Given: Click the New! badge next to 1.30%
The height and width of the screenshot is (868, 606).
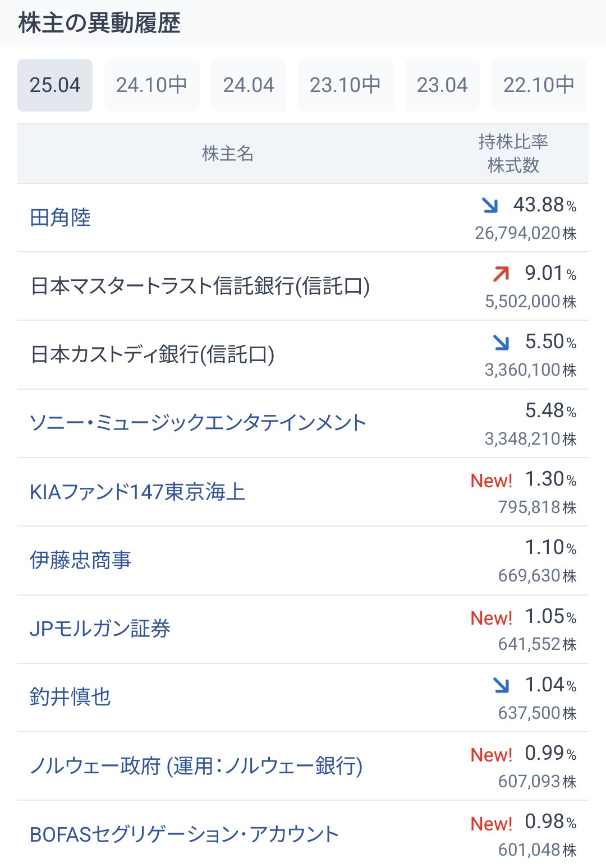Looking at the screenshot, I should [492, 481].
